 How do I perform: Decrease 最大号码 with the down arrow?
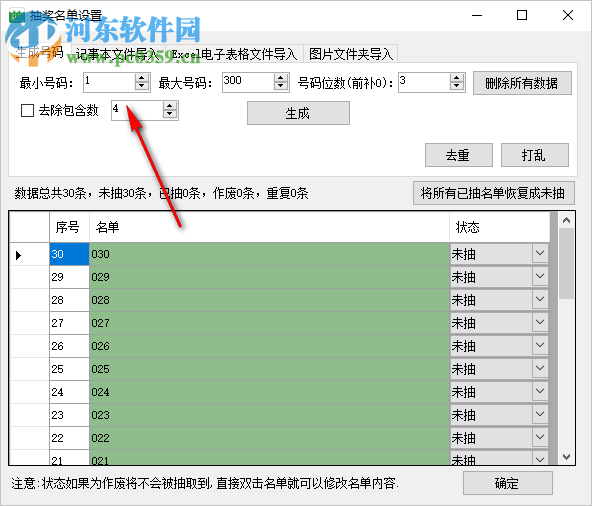coord(281,86)
